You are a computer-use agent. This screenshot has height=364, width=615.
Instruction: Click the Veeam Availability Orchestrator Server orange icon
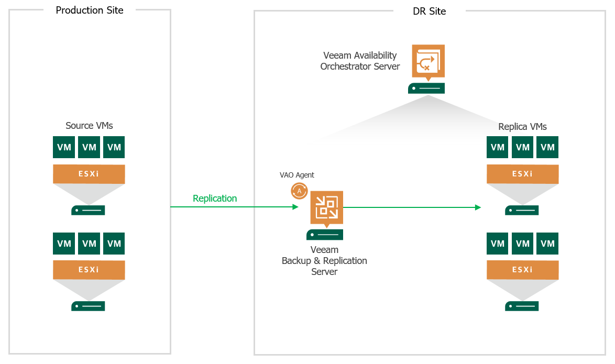(x=429, y=62)
